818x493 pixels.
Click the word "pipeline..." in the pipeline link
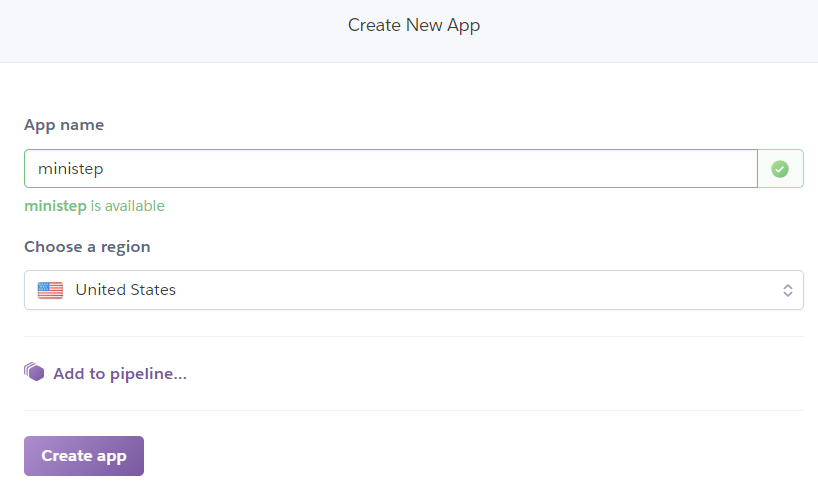coord(149,374)
